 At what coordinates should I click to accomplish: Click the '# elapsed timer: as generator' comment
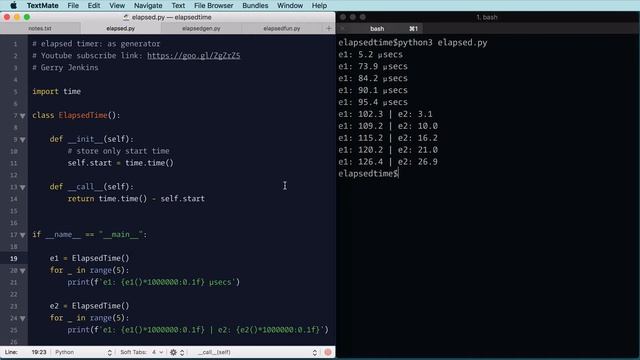tap(96, 44)
